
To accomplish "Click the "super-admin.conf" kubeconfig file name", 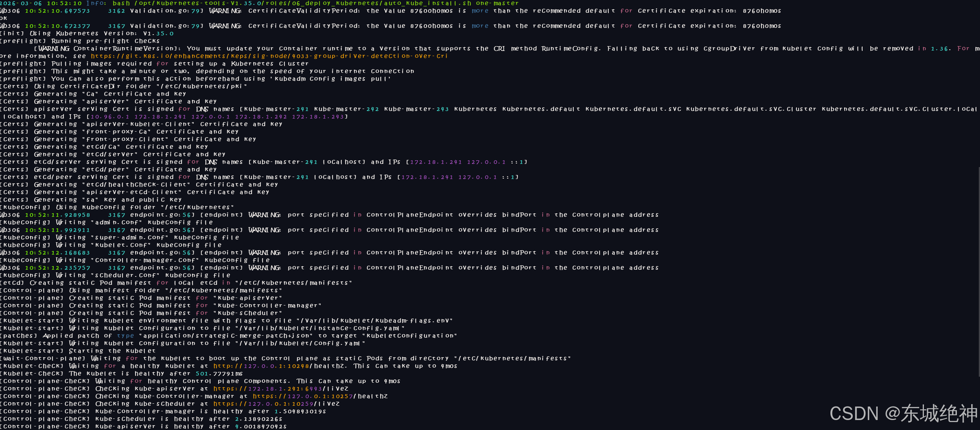I will click(x=130, y=237).
